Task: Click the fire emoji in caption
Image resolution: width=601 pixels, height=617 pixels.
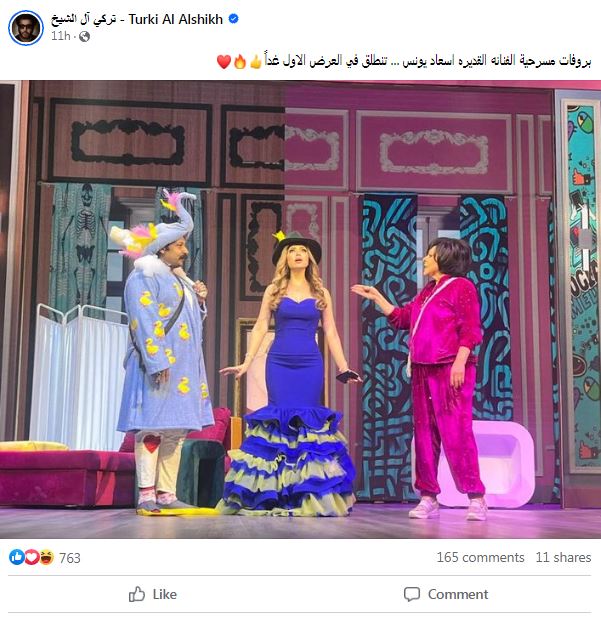Action: tap(240, 61)
